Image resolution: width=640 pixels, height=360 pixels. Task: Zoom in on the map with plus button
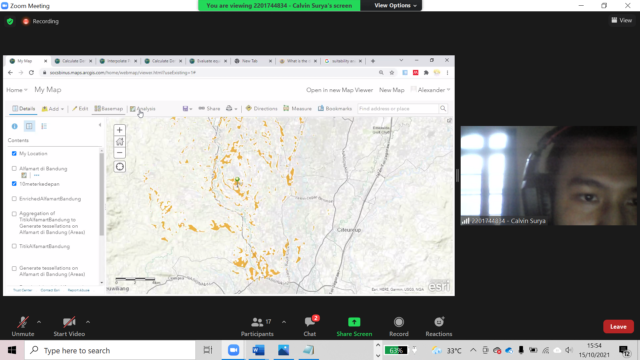click(x=120, y=130)
